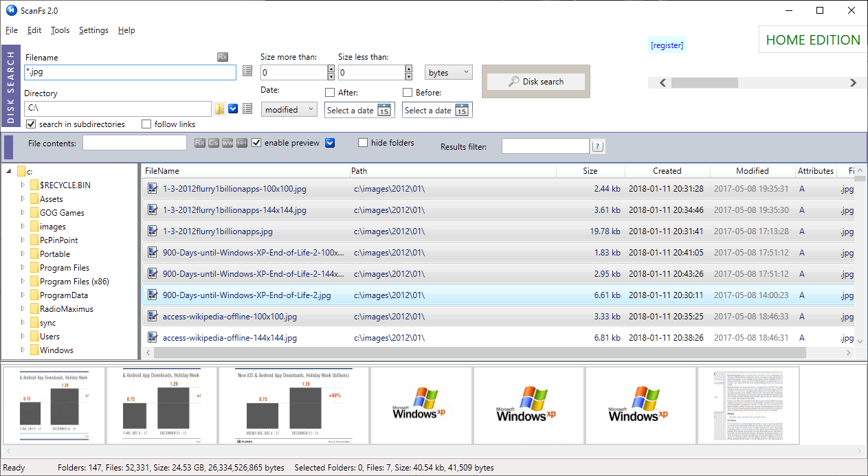Open the Help menu
The height and width of the screenshot is (476, 868).
(126, 30)
